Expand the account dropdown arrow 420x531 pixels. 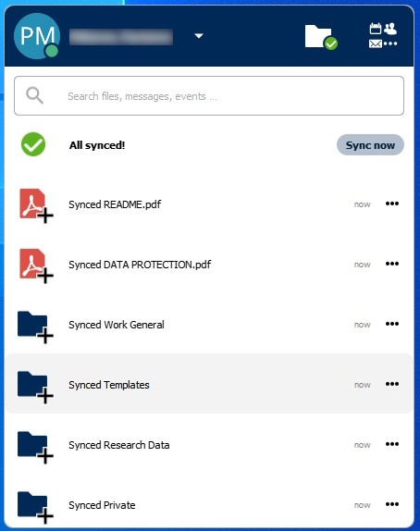pos(199,35)
